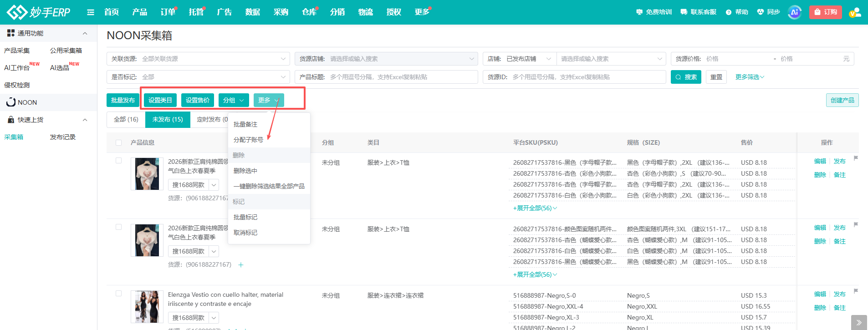
Task: Open the user avatar in top right
Action: [x=855, y=12]
